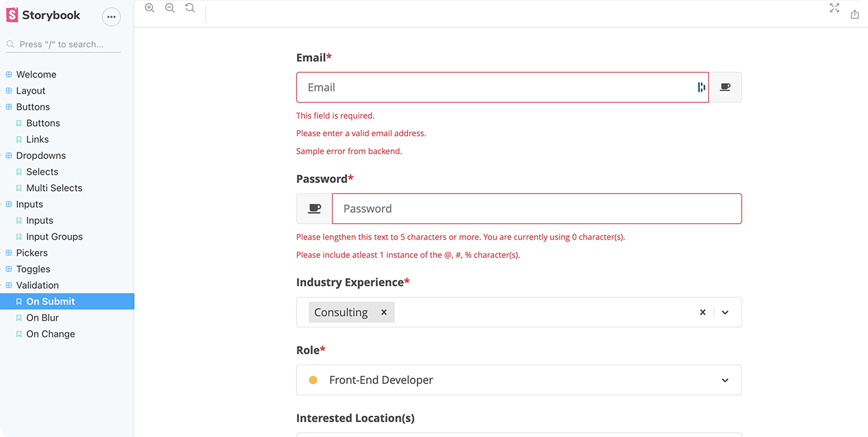The height and width of the screenshot is (437, 868).
Task: Open the Role dropdown showing Front-End Developer
Action: click(x=519, y=380)
